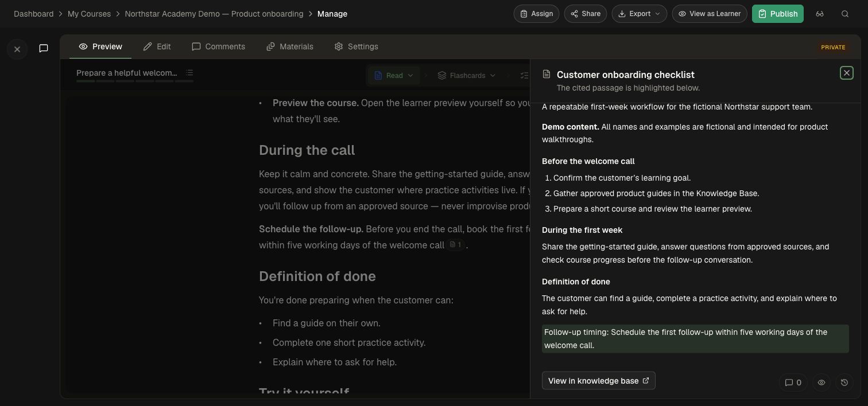
Task: Open the Settings tab
Action: click(356, 46)
